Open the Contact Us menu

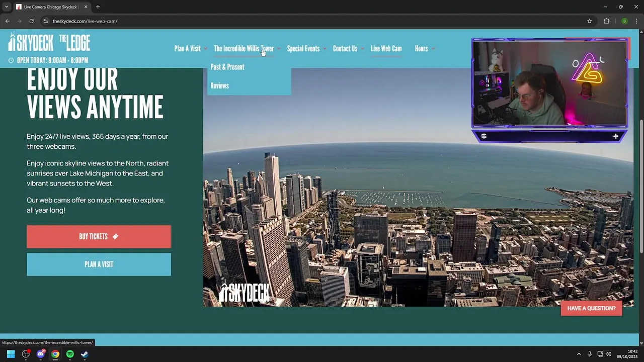(345, 49)
